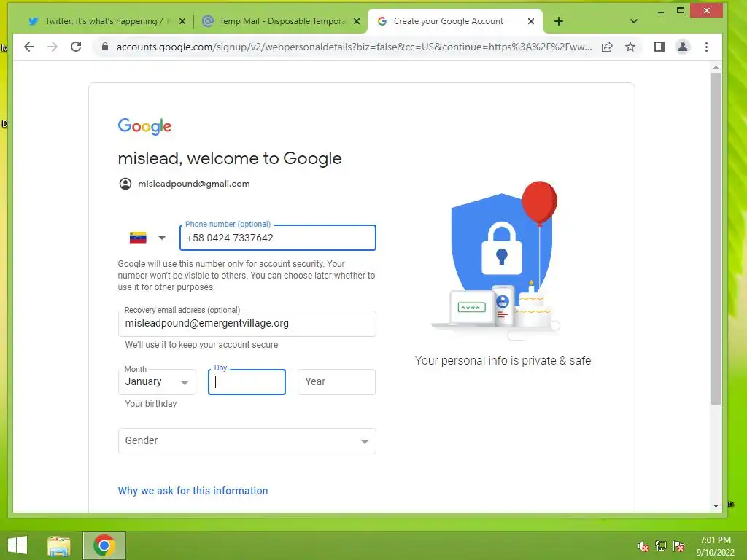Expand the country flag code selector
The width and height of the screenshot is (747, 560).
coord(147,238)
